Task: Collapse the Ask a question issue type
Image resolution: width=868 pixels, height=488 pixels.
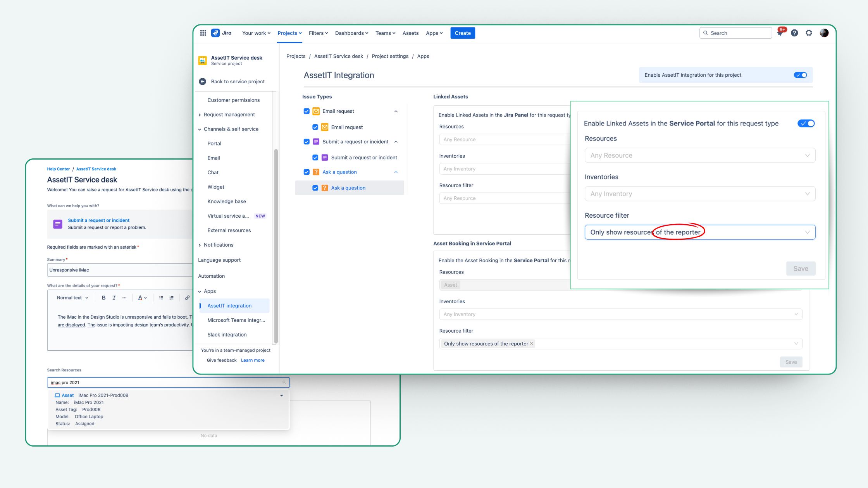Action: [x=396, y=172]
